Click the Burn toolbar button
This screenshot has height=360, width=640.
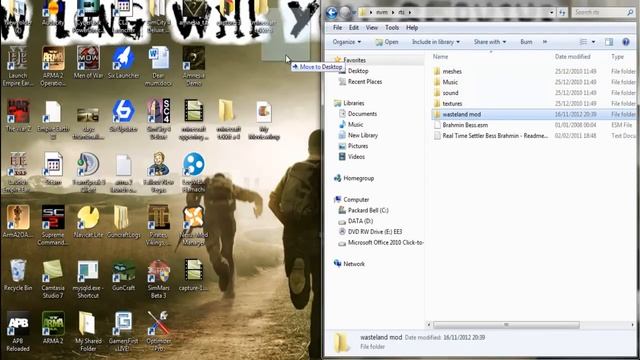[x=526, y=42]
